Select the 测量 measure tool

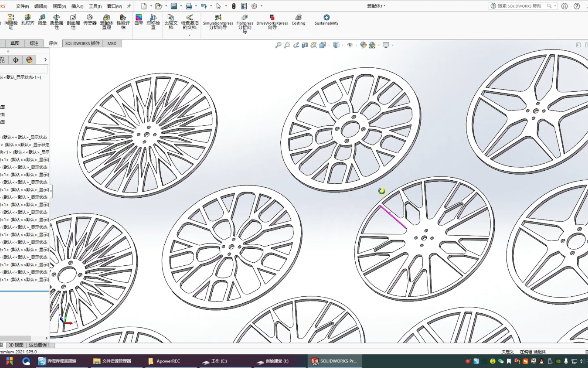click(x=42, y=20)
